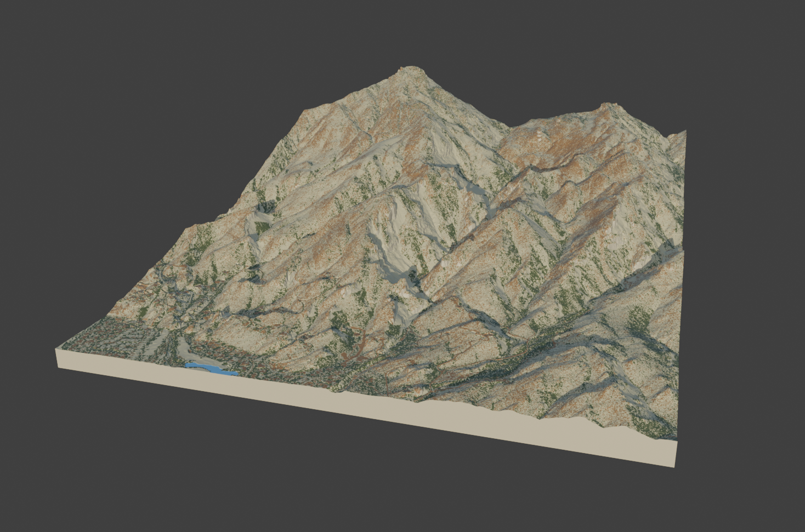Select the blue lake on the terrain
Screen dimensions: 805x532
211,369
